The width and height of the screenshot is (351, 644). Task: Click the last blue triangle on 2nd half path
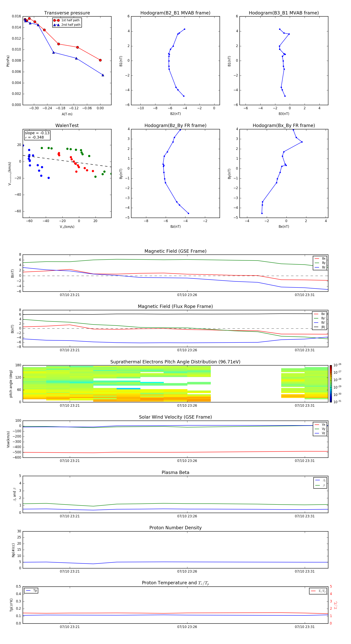[103, 75]
